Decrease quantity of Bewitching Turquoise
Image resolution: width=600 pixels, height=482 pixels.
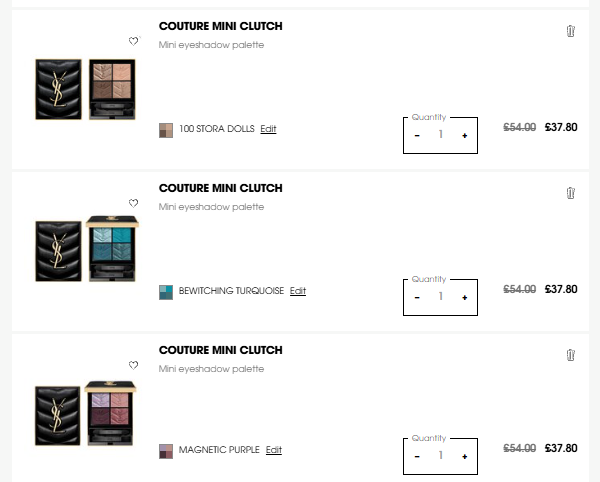(417, 298)
